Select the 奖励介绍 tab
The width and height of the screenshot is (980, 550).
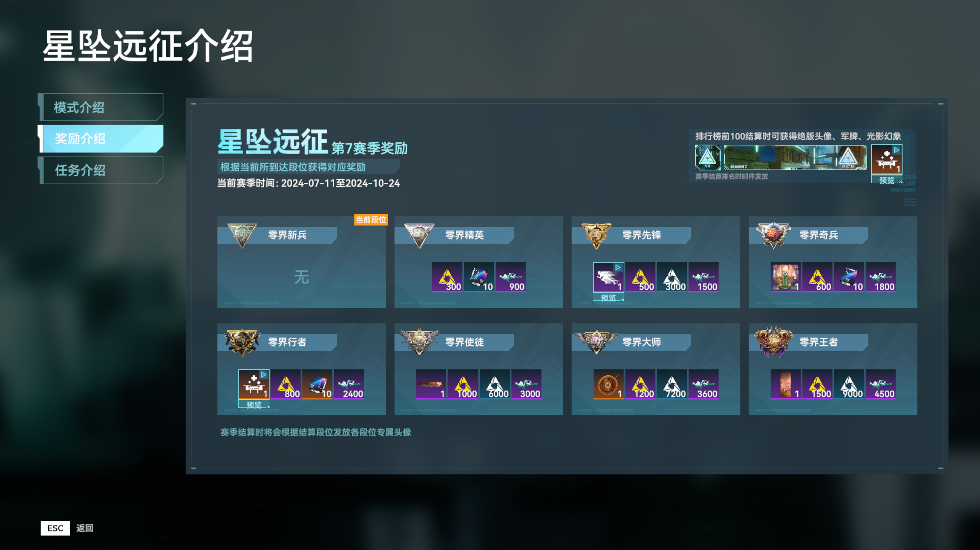[101, 138]
